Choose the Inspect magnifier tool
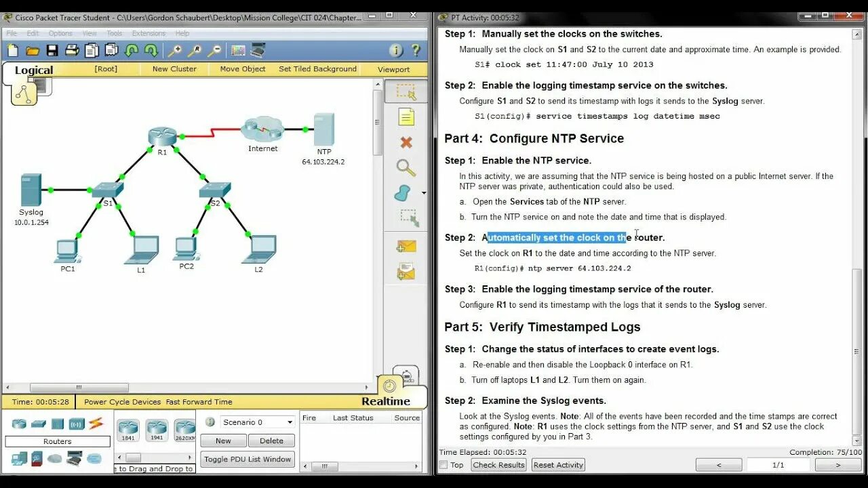The image size is (868, 488). (406, 167)
